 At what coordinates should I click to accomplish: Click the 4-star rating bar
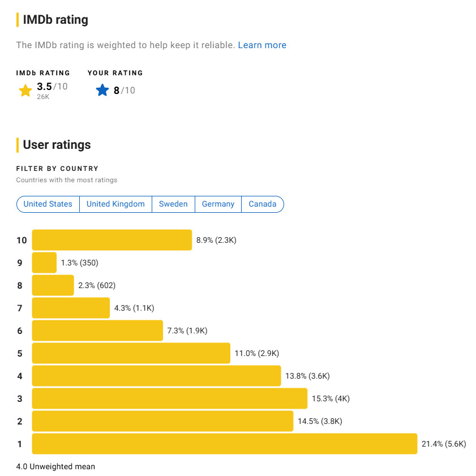(157, 376)
